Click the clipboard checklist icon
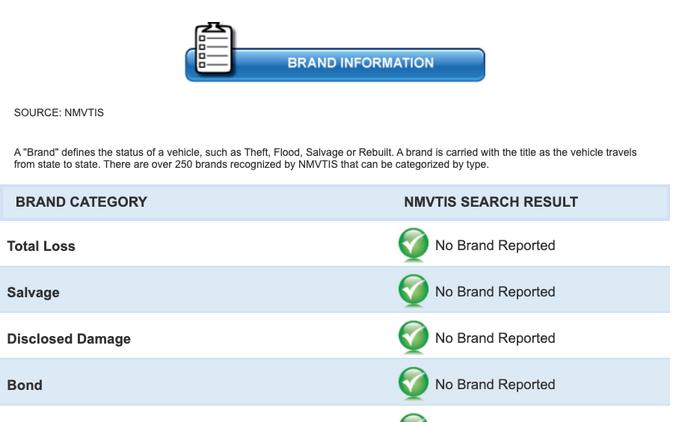The height and width of the screenshot is (422, 676). click(x=214, y=48)
